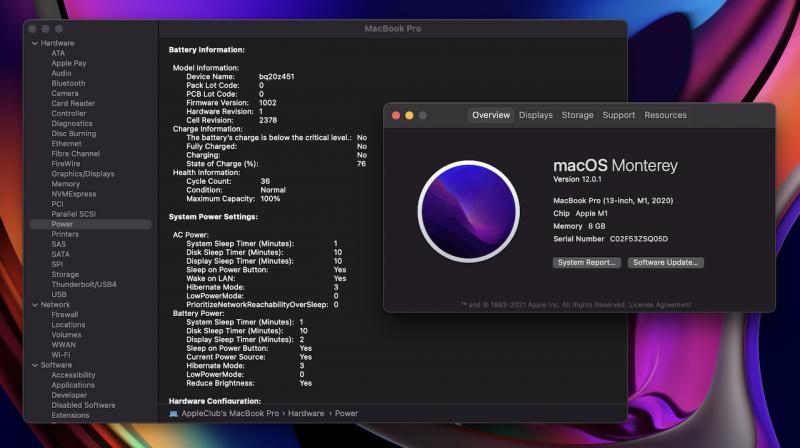Viewport: 800px width, 448px height.
Task: Select Volumes under Network
Action: 66,335
